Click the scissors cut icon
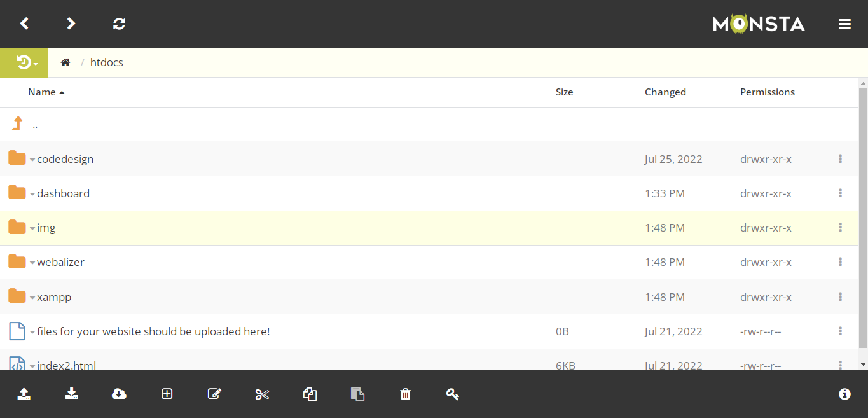 coord(262,394)
